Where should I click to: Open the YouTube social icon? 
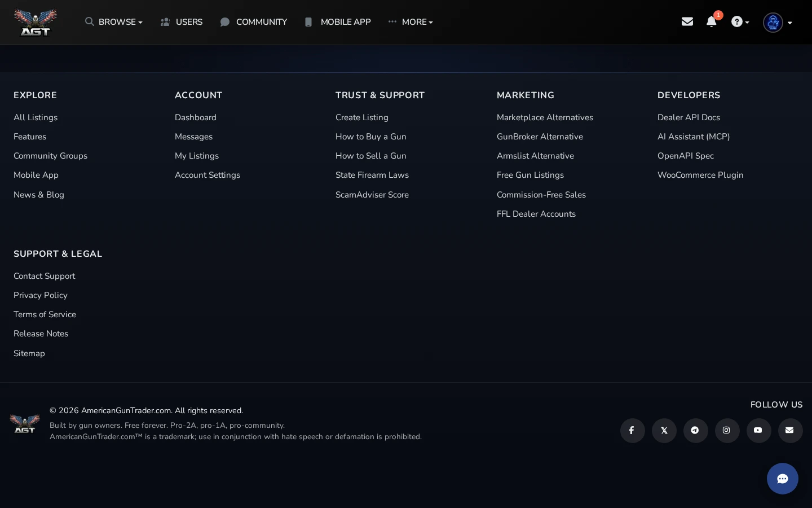759,431
